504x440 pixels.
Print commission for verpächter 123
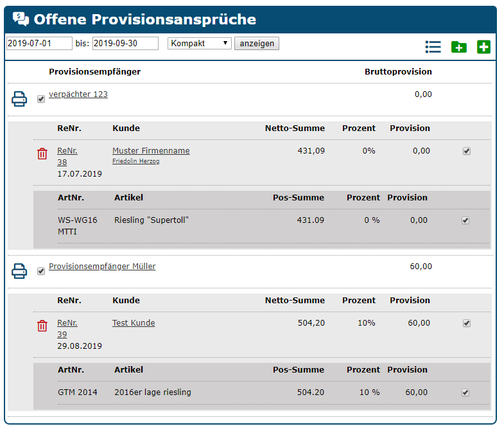click(20, 99)
